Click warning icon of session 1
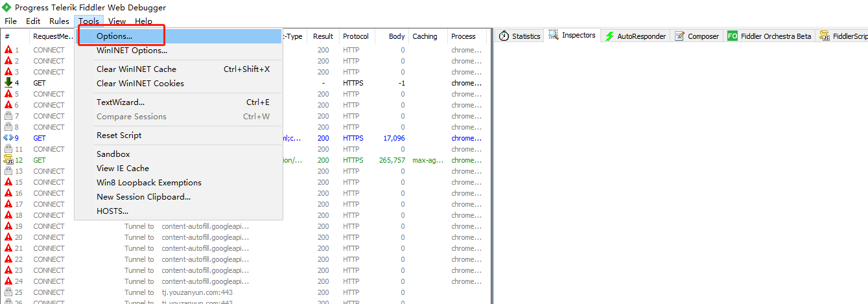 point(8,50)
